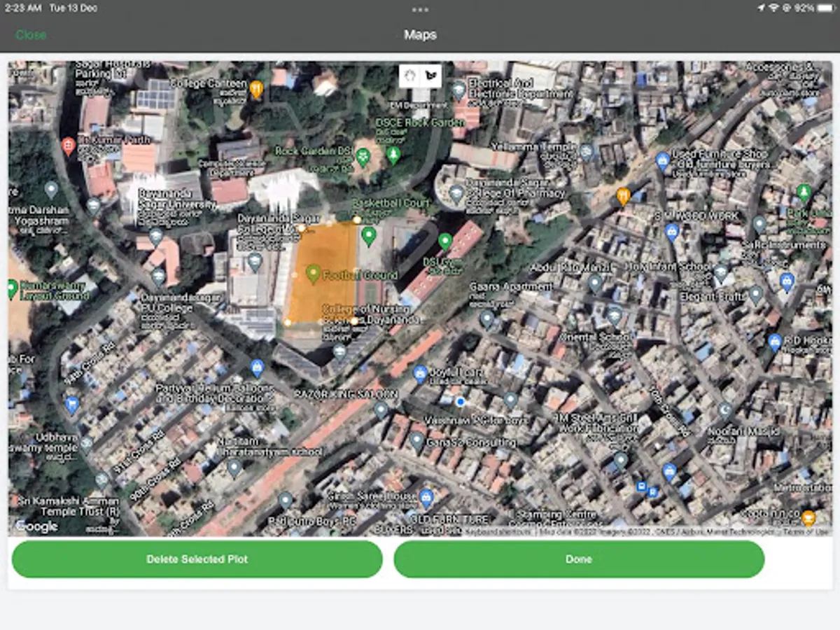
Task: Tap the Noorani Masjid mosque marker
Action: [725, 411]
